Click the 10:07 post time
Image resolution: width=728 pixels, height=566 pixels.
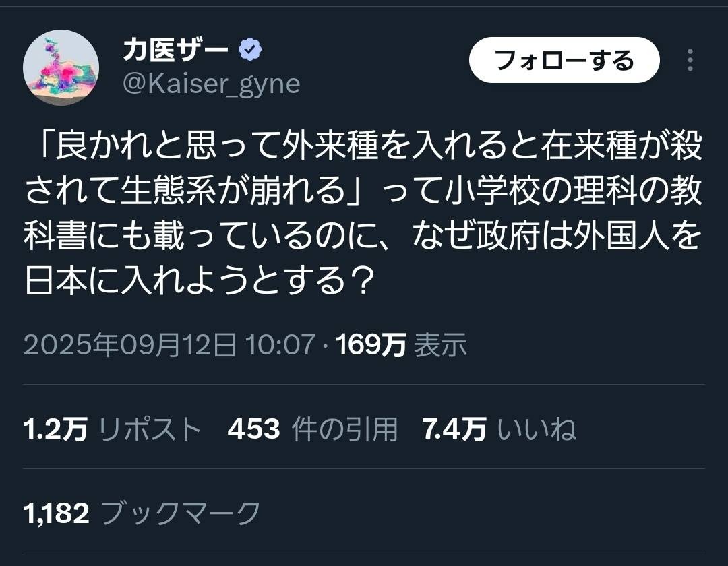click(x=280, y=346)
